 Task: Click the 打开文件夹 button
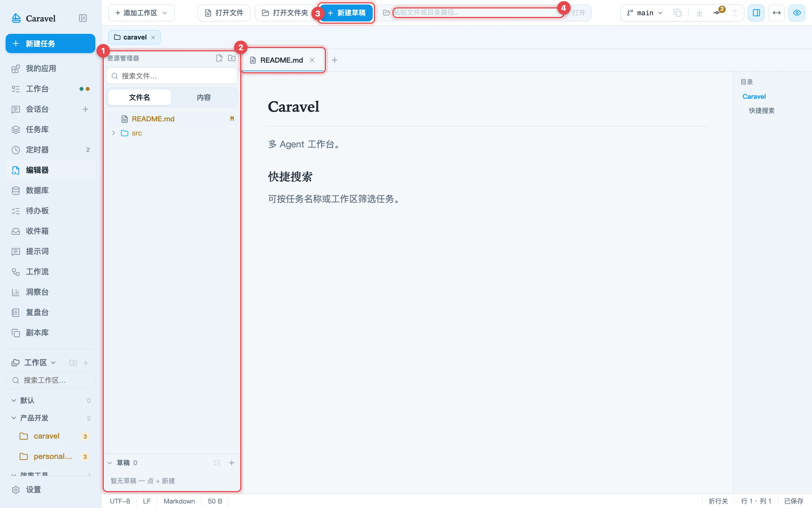tap(284, 13)
